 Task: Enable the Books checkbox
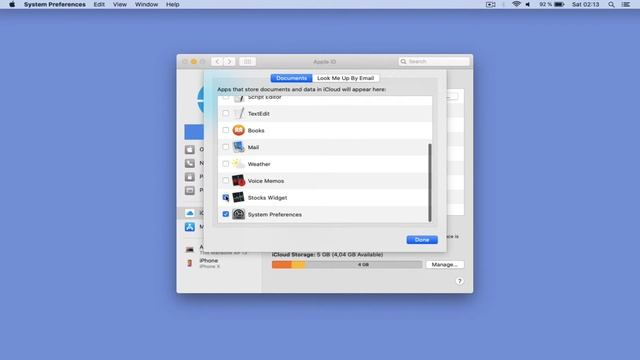coord(226,130)
